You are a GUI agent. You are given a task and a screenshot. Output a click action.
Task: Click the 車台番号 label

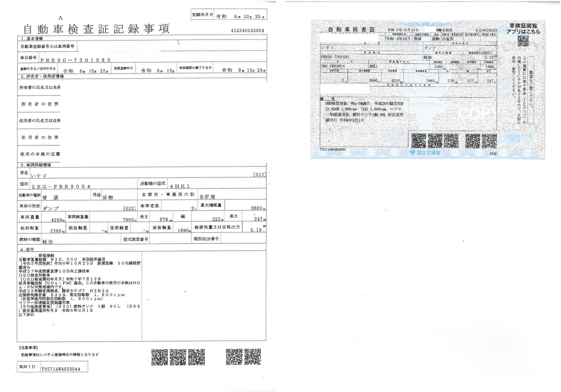tap(28, 58)
